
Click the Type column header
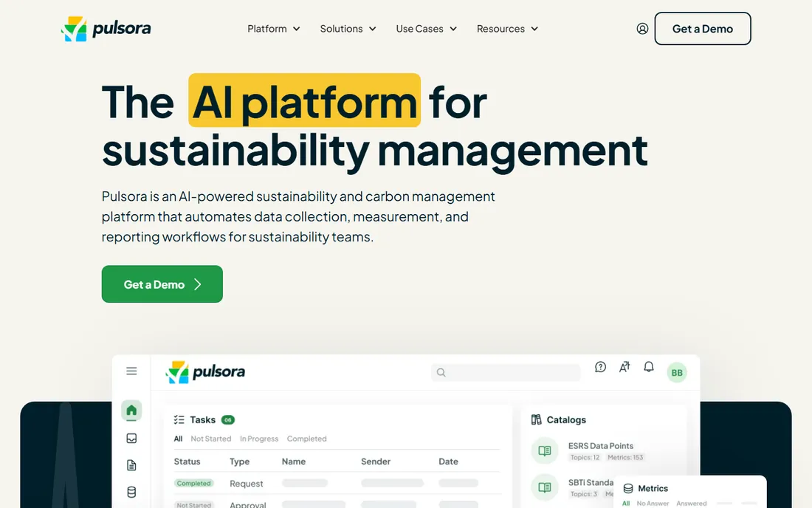pos(239,461)
